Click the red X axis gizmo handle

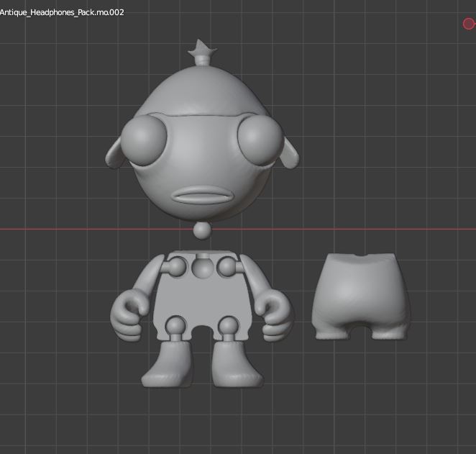tap(469, 24)
